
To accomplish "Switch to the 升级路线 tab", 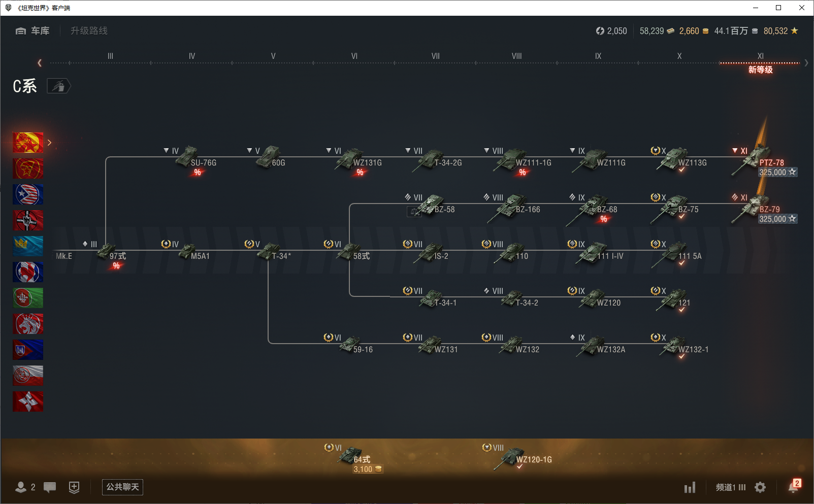I will pyautogui.click(x=89, y=31).
